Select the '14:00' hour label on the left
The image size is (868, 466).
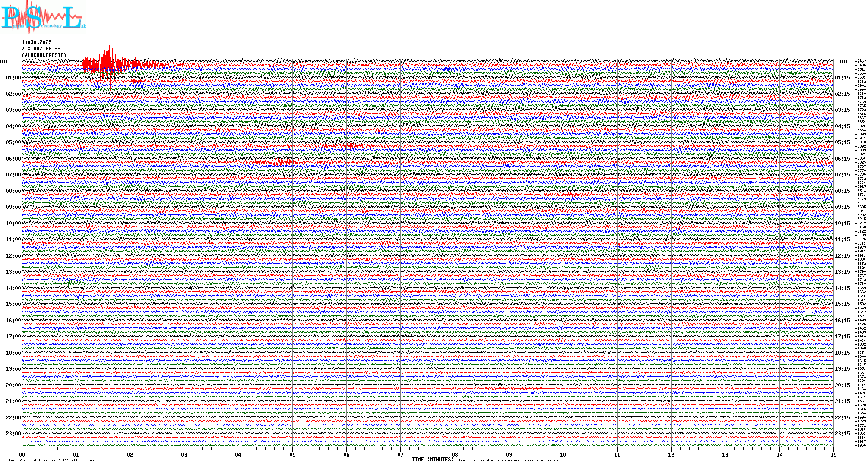(13, 288)
